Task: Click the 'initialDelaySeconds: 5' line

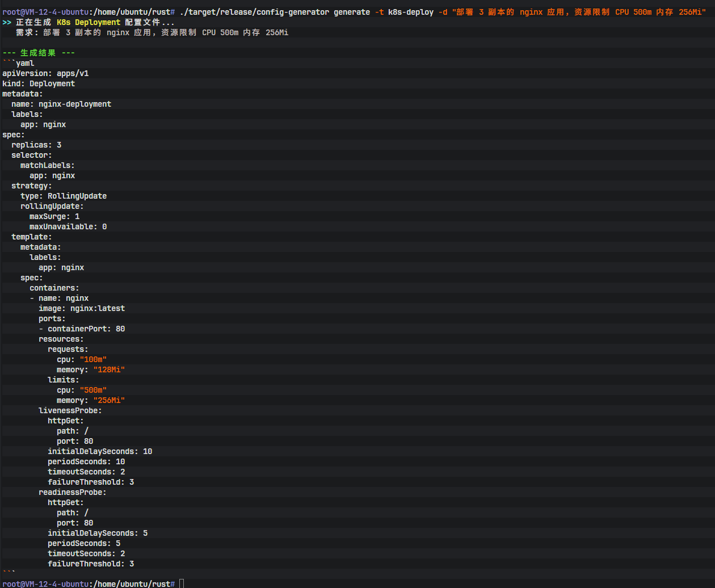Action: pos(98,533)
